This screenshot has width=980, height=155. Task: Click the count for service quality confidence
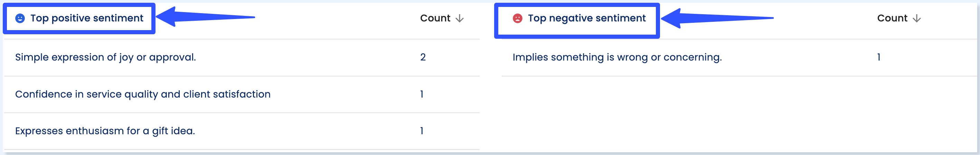[x=422, y=94]
